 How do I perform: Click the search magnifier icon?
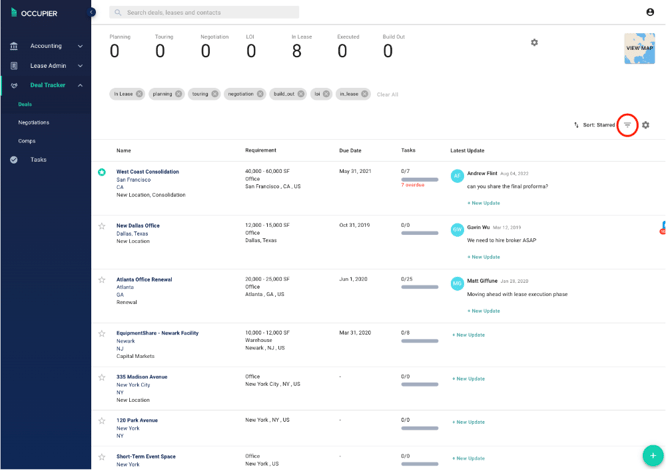coord(118,12)
